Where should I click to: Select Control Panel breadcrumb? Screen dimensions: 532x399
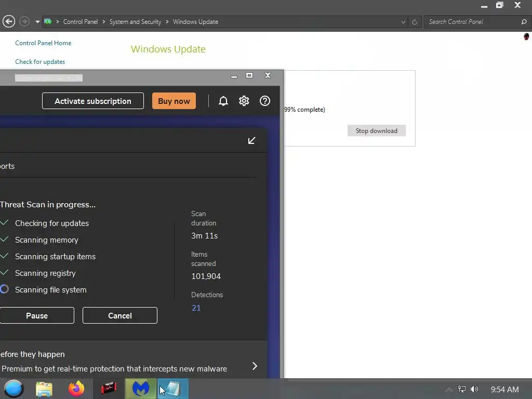tap(81, 22)
